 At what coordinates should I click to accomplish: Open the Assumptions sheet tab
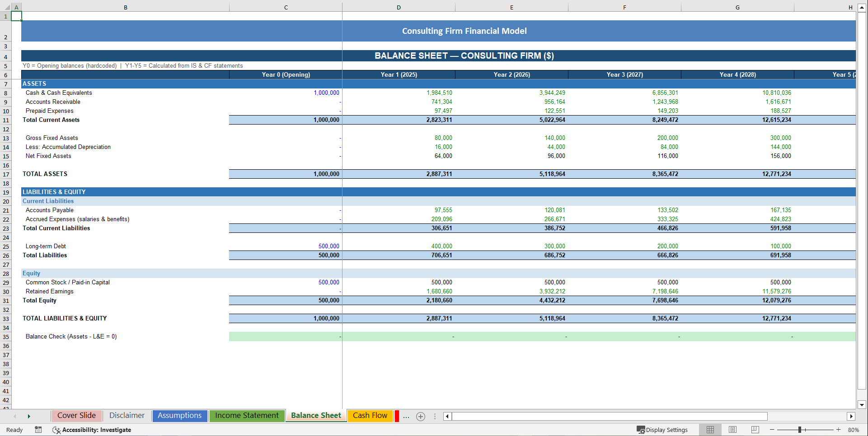click(179, 416)
